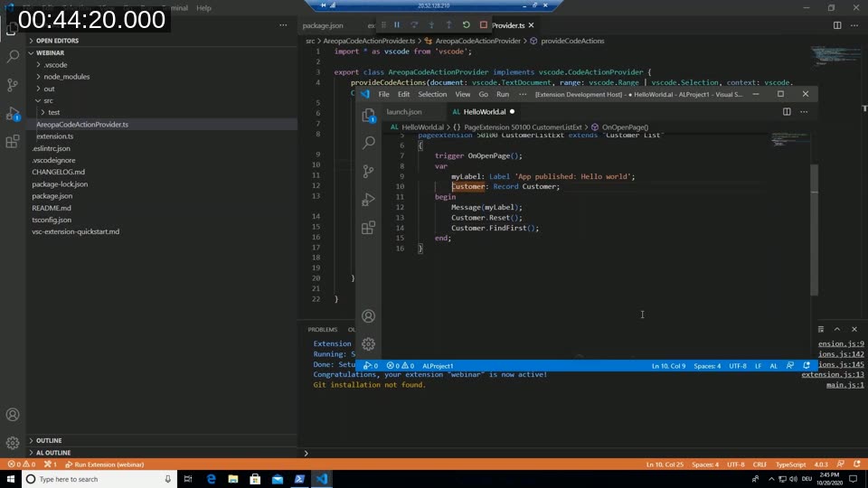Open Source Control in Extension Development Host
868x488 pixels.
pyautogui.click(x=369, y=171)
